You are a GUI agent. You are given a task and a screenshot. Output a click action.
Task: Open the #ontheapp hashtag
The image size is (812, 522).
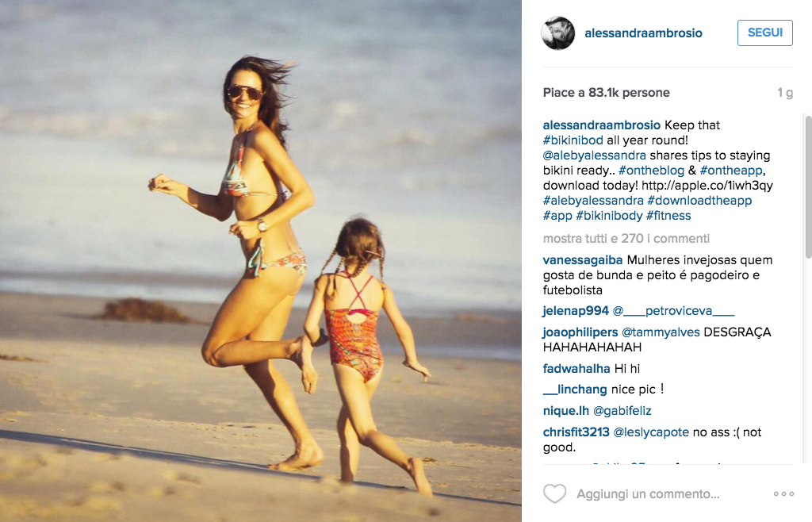point(730,171)
